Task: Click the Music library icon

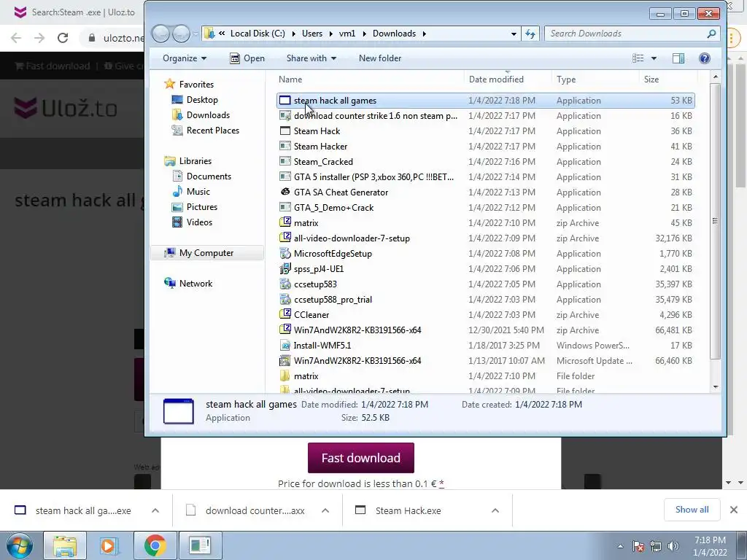Action: click(x=177, y=192)
